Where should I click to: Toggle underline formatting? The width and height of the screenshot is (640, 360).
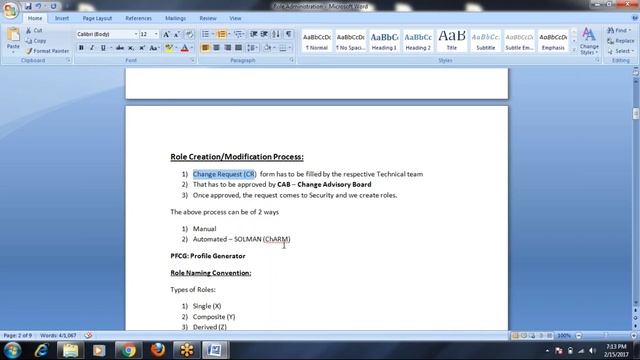(x=103, y=48)
